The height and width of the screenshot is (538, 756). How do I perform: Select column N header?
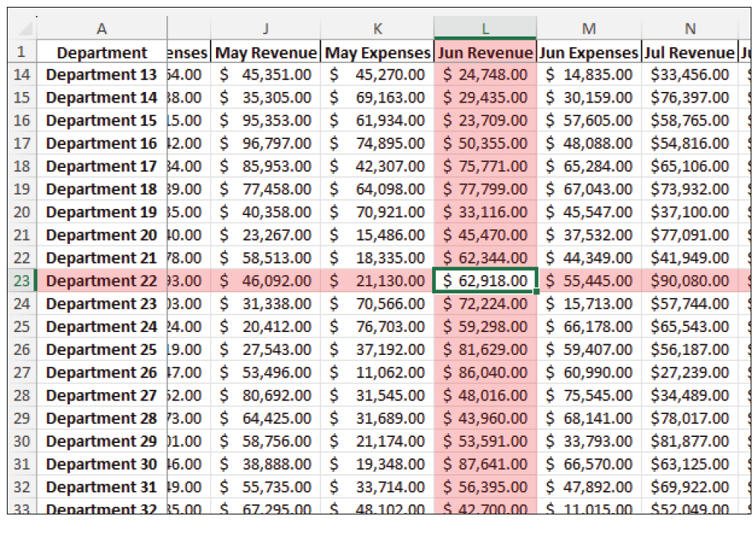tap(690, 29)
